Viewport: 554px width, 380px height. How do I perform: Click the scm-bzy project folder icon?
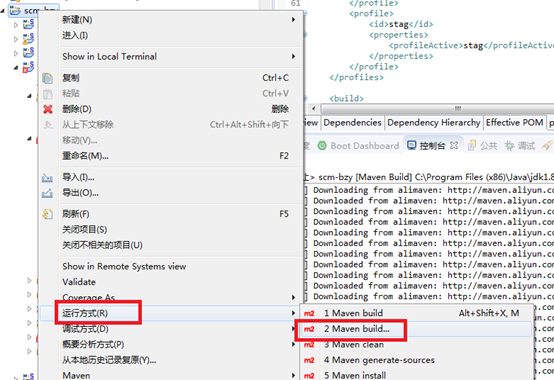pos(15,10)
